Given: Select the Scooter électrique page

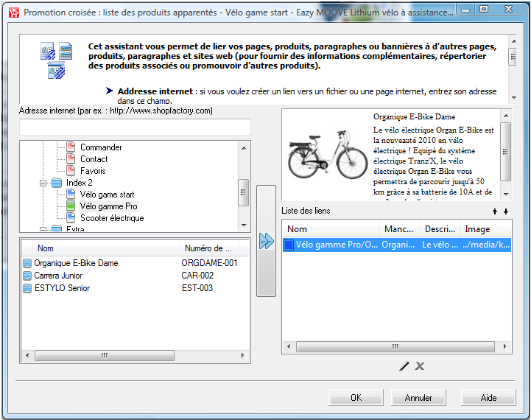Looking at the screenshot, I should [x=112, y=218].
